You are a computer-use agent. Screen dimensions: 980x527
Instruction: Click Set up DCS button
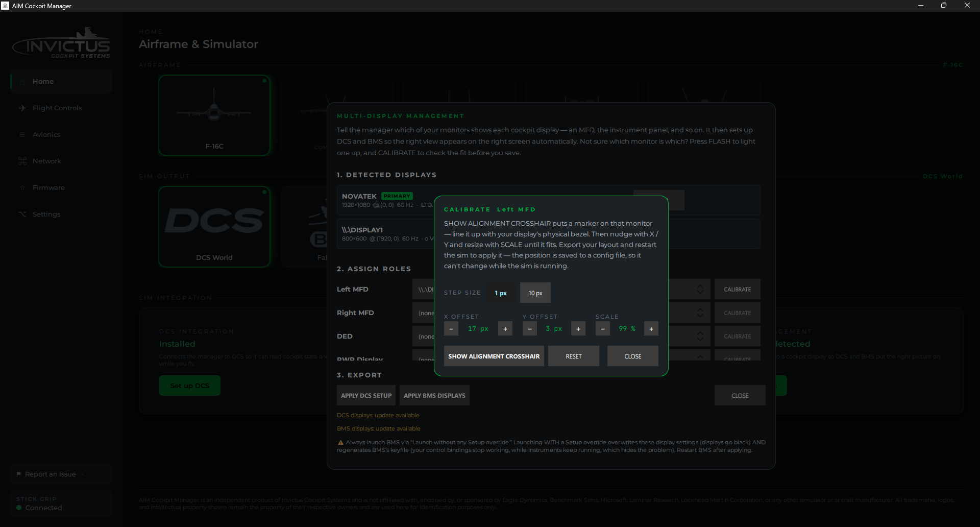pyautogui.click(x=190, y=386)
